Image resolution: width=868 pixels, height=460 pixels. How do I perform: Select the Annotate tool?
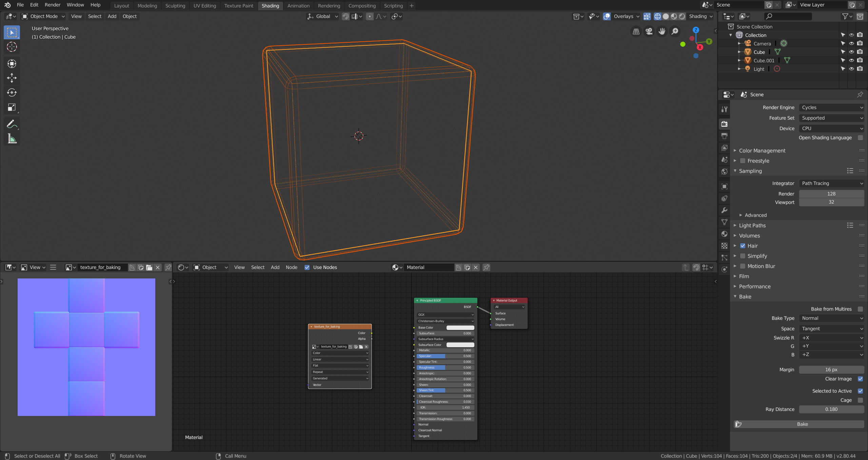(12, 124)
